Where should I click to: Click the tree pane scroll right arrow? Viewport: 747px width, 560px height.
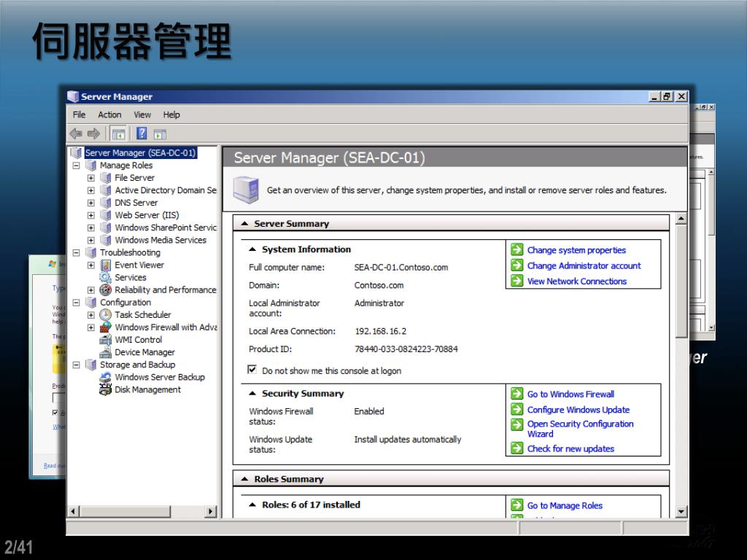click(x=211, y=511)
